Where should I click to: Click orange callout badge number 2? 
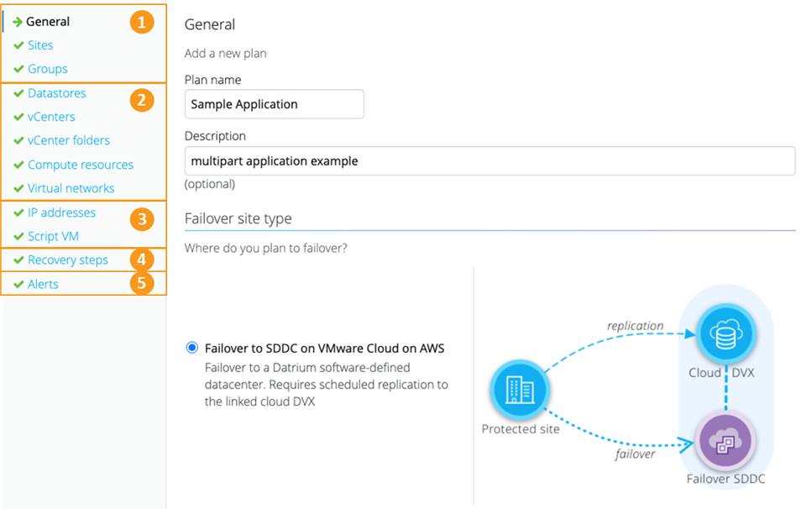pos(141,101)
